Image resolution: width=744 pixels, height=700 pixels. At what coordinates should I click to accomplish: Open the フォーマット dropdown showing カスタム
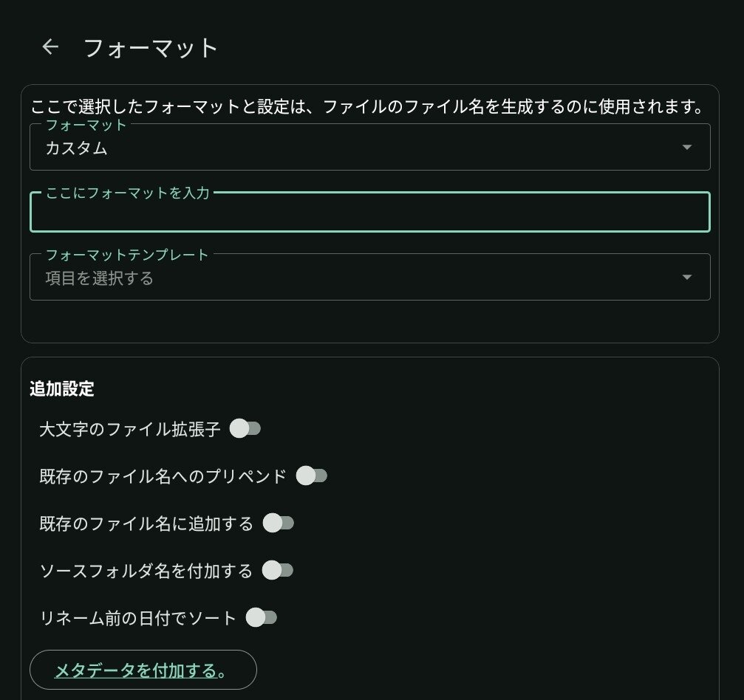pos(369,147)
